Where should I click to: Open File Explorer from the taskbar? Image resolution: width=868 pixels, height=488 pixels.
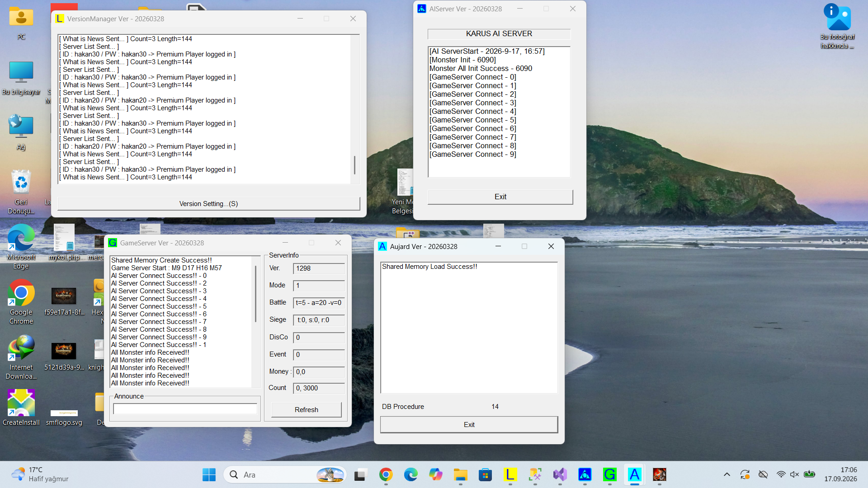click(x=460, y=474)
